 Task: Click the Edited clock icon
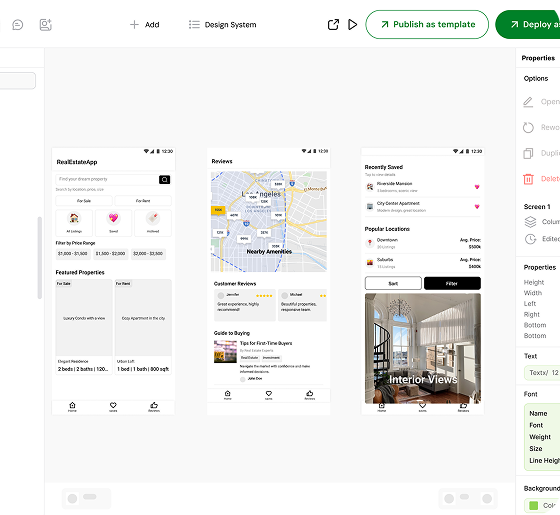pos(530,239)
